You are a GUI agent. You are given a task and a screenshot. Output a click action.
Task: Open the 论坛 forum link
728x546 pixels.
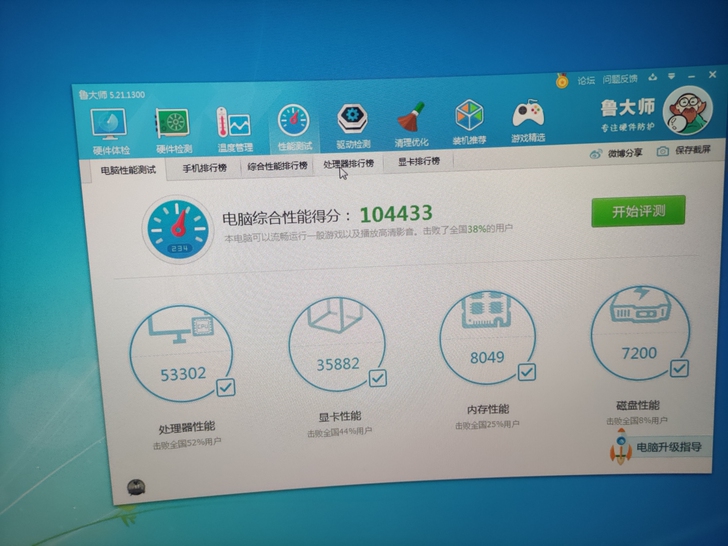tap(586, 80)
